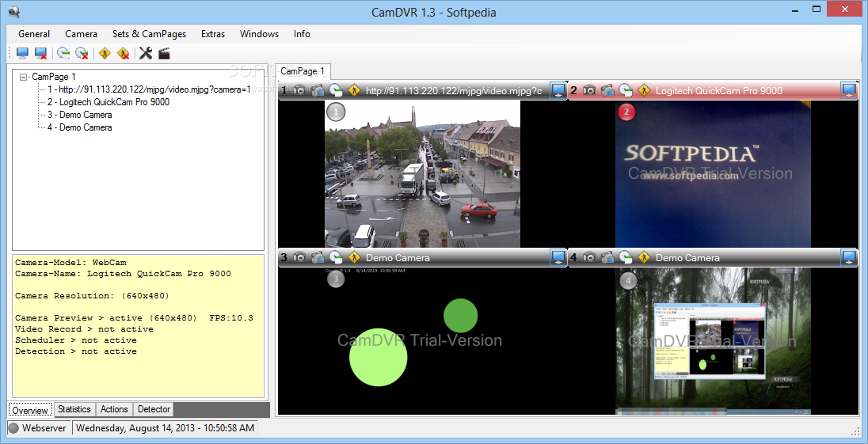Viewport: 868px width, 444px height.
Task: Click the Logitech QuickCam Pro 9000 red header title
Action: (719, 91)
